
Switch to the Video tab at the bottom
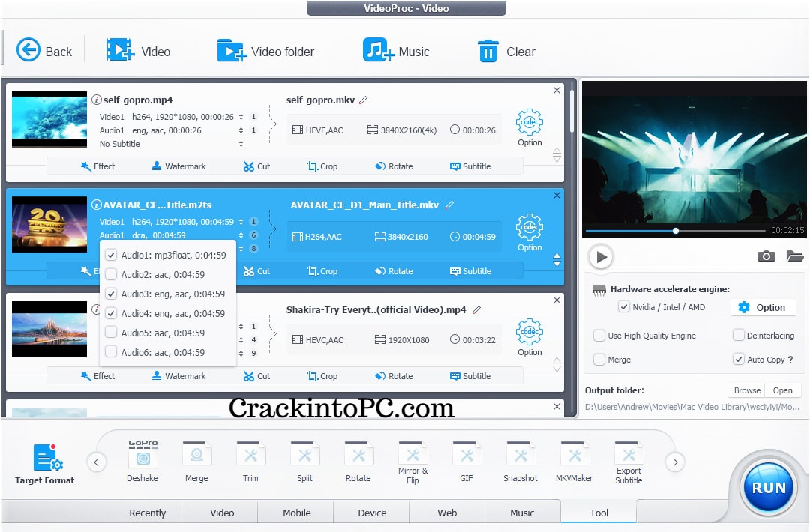pos(222,513)
